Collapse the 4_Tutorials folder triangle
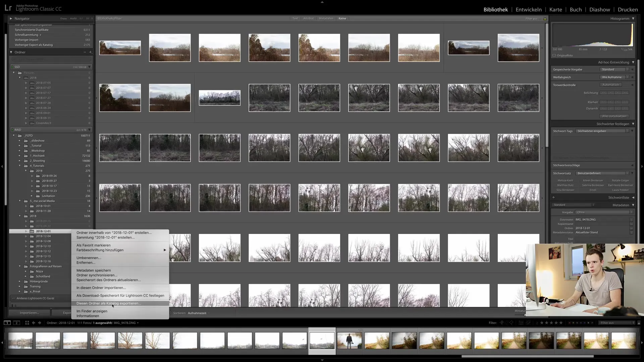Viewport: 644px width, 362px height. coord(20,166)
